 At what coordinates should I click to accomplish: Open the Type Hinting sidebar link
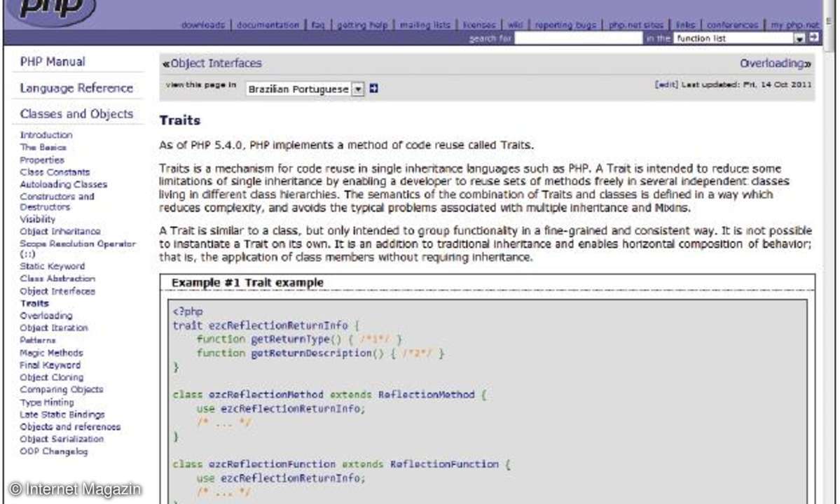(x=47, y=402)
